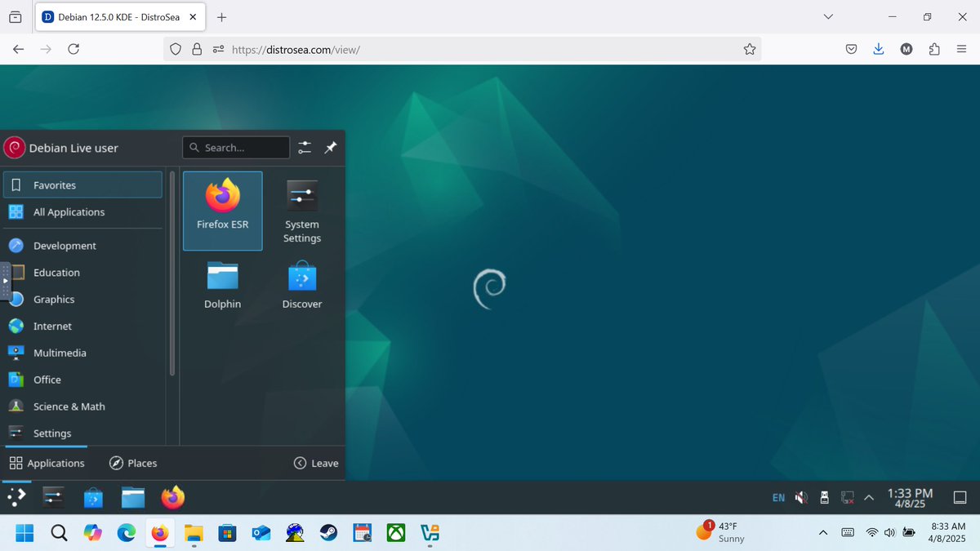The image size is (980, 551).
Task: Open Dolphin from the Favorites grid
Action: (x=223, y=285)
